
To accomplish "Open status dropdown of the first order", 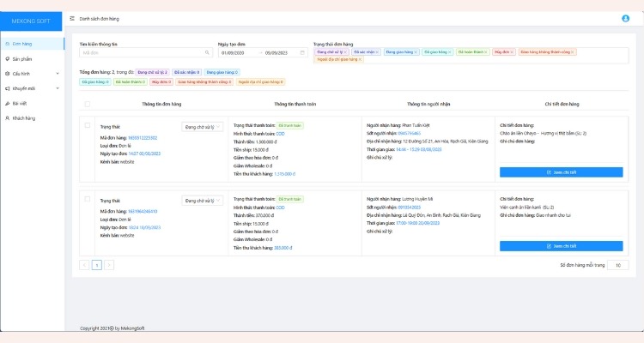I will (x=204, y=127).
